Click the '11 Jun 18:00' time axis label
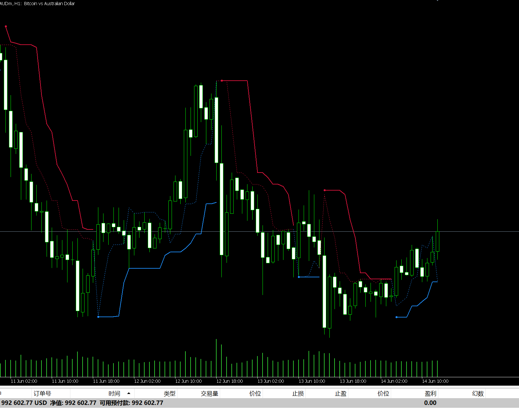 (x=106, y=381)
